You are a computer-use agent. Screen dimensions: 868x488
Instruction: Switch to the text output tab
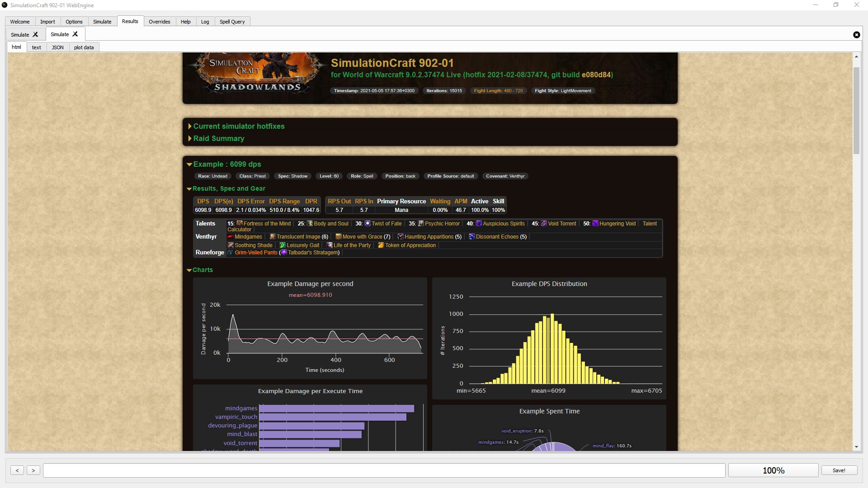point(36,47)
